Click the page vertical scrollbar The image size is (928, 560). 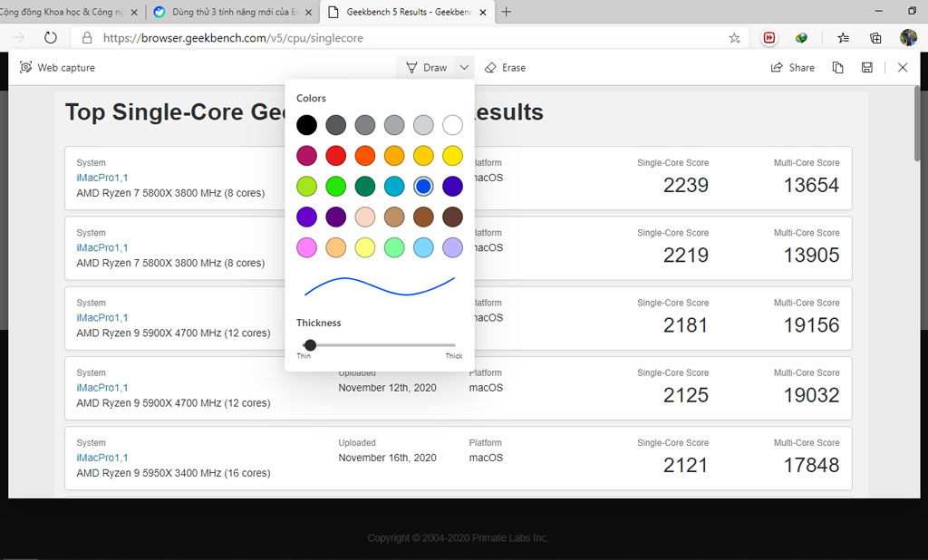(x=918, y=123)
